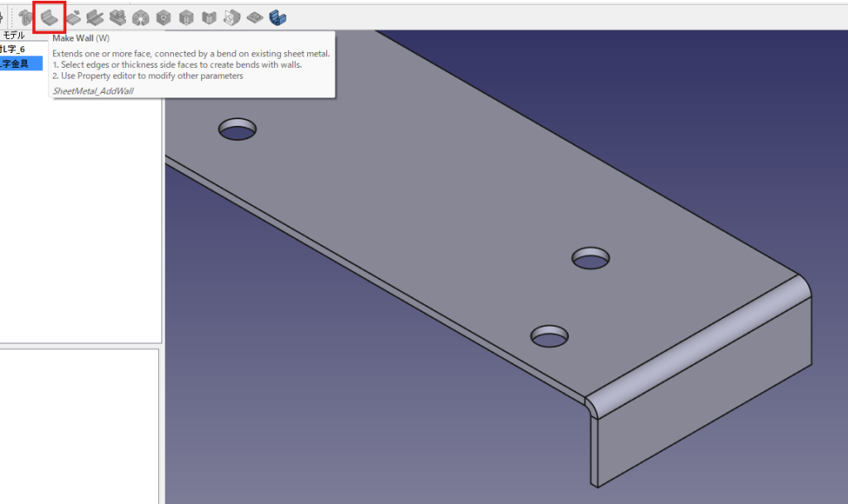Select the Make Wall tool icon
Screen dimensions: 848x504
(50, 17)
